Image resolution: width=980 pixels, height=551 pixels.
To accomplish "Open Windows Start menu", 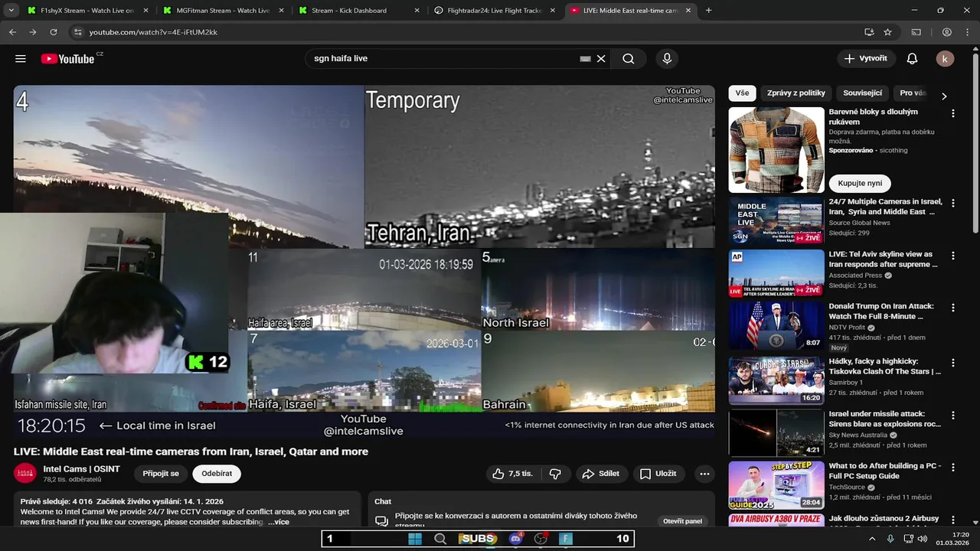I will point(415,539).
